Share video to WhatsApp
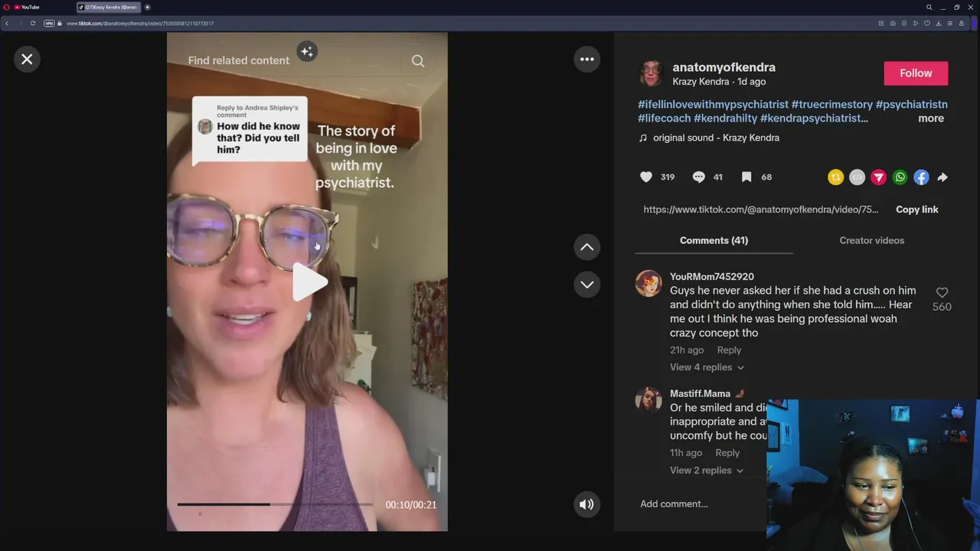Image resolution: width=980 pixels, height=551 pixels. point(900,177)
